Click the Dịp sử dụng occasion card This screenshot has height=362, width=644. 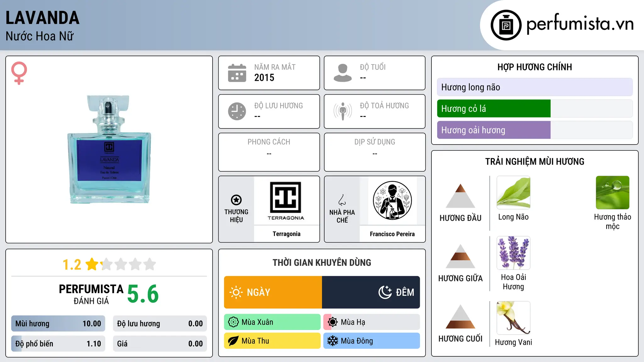(x=375, y=152)
